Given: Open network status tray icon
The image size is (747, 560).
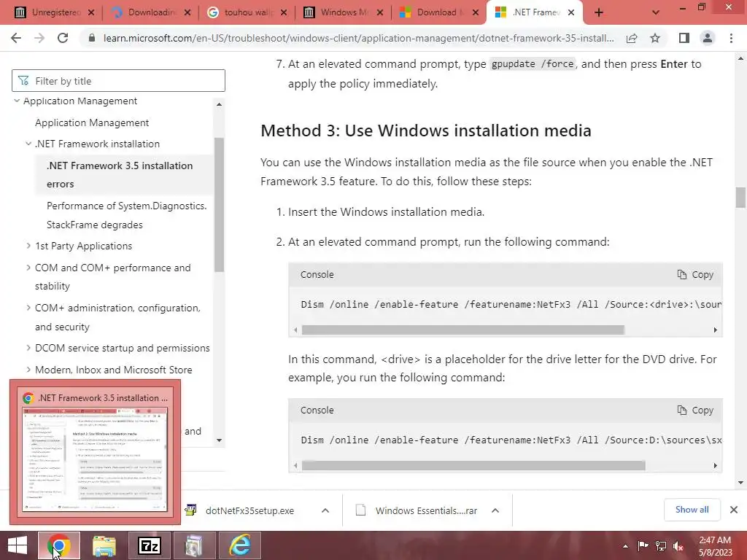Looking at the screenshot, I should coord(661,546).
